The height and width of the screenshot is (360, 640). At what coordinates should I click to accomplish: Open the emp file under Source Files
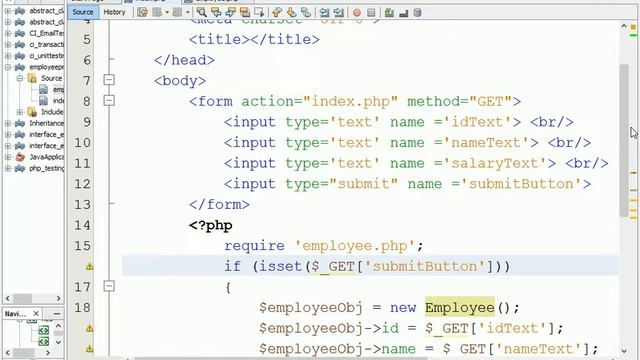(58, 89)
